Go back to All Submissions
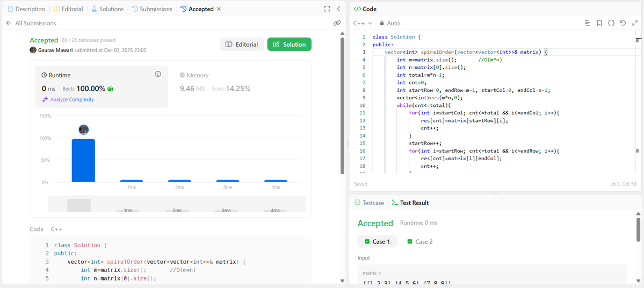644x288 pixels. [31, 24]
